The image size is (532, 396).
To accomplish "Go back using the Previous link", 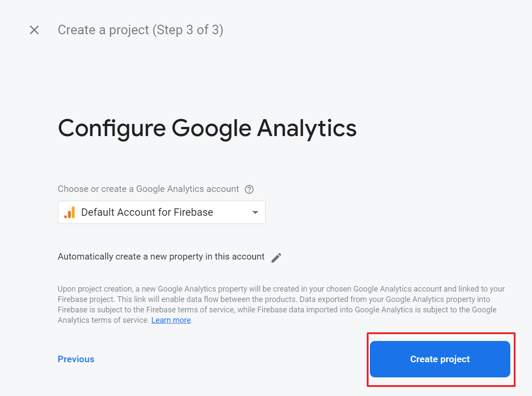I will coord(76,359).
